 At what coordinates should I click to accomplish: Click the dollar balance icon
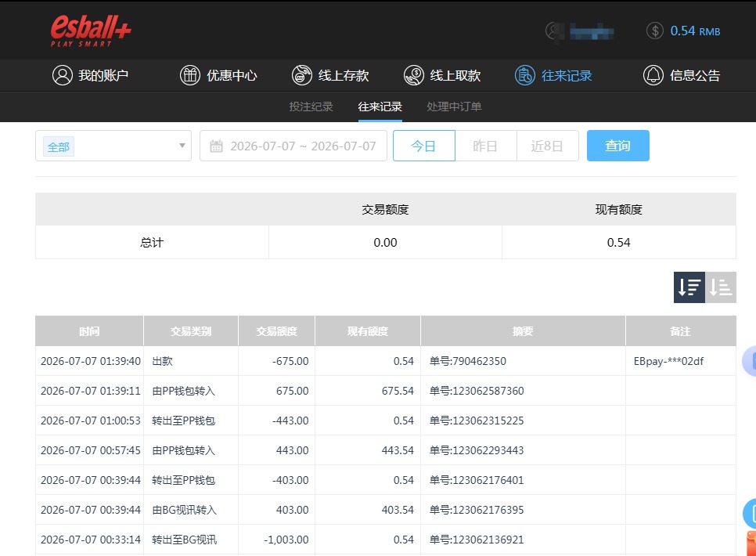(655, 31)
